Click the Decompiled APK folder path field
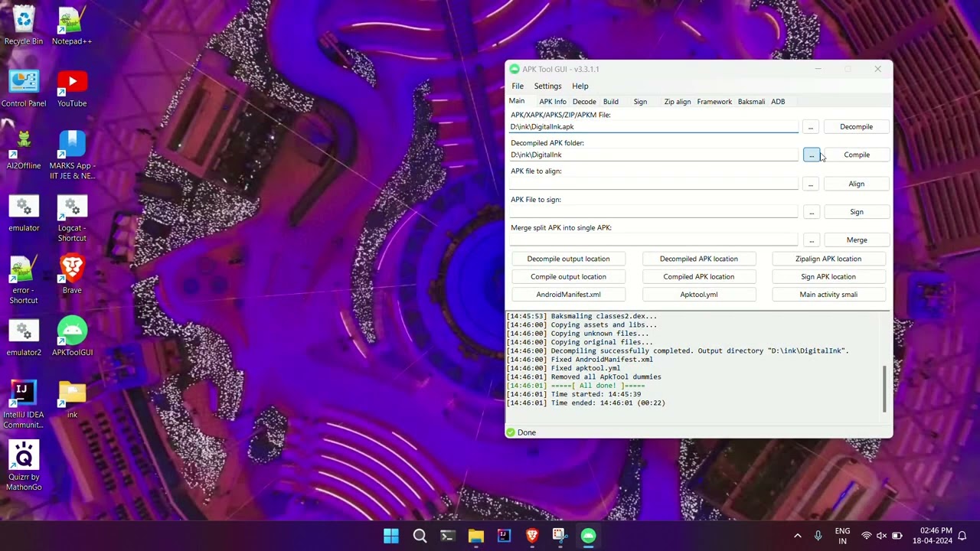 point(653,155)
